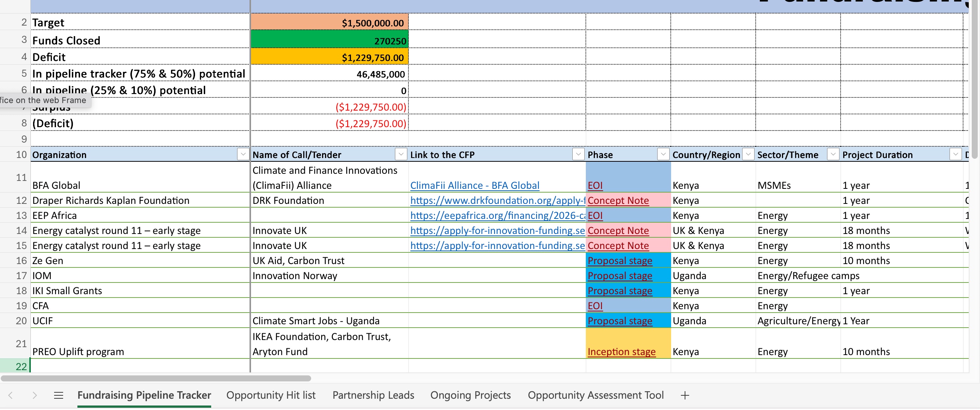Open the Country/Region filter dropdown
The image size is (980, 410).
click(x=748, y=154)
